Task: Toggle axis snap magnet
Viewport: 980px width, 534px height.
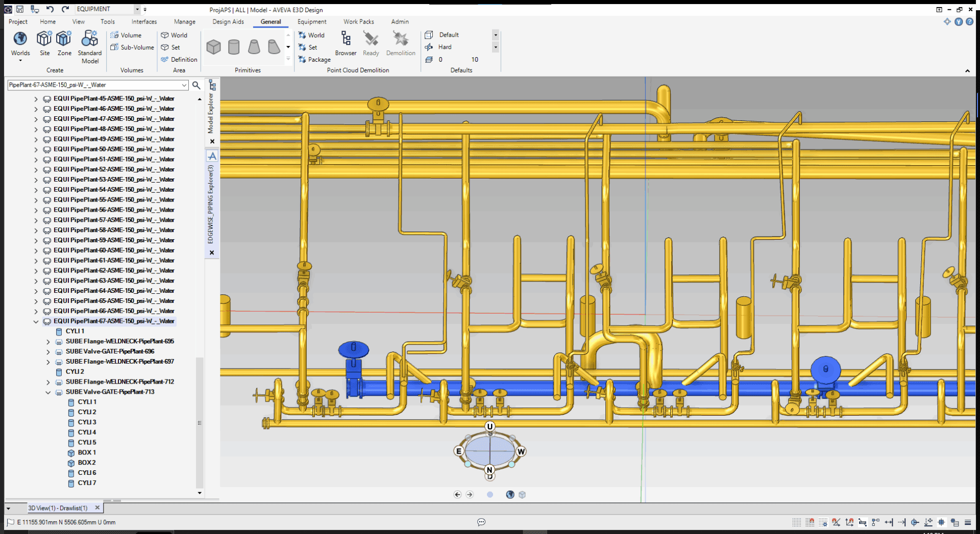Action: pyautogui.click(x=849, y=522)
